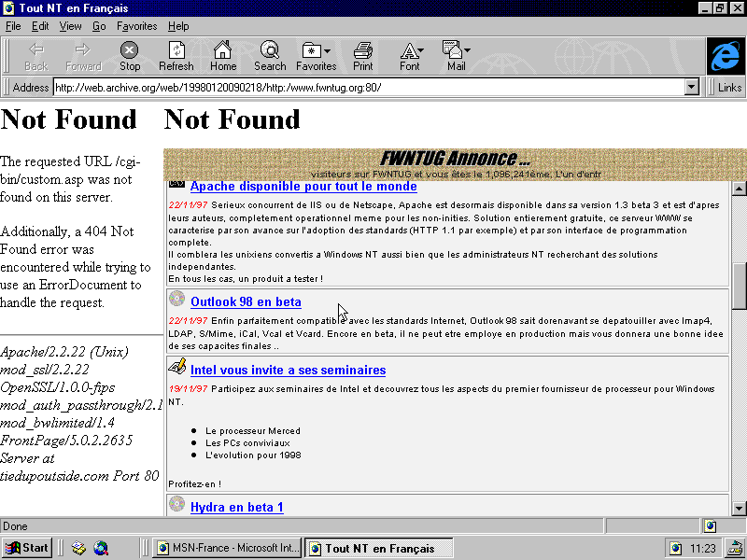Click the 19/11/97 date in Intel article

(x=189, y=389)
